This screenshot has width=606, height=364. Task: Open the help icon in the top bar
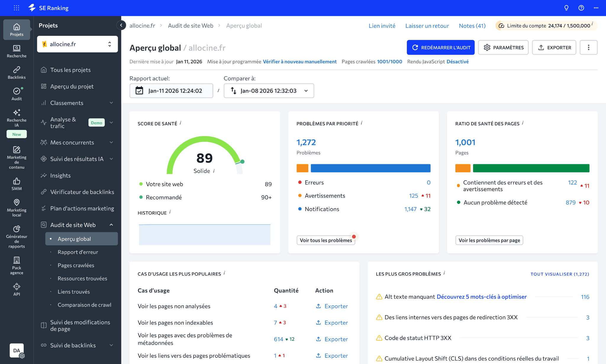pyautogui.click(x=581, y=8)
